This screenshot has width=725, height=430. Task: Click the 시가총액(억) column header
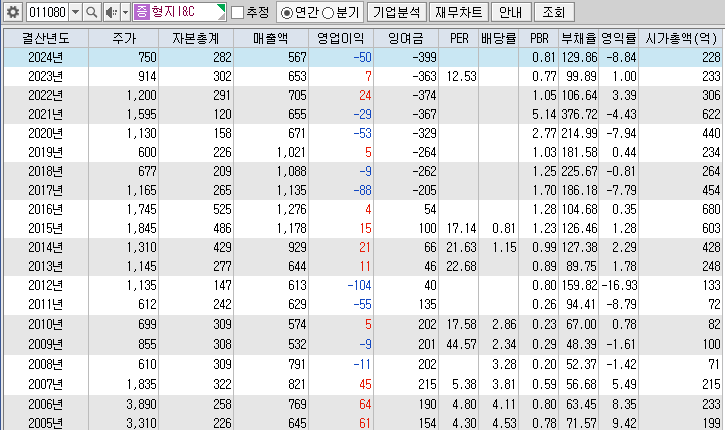(x=681, y=38)
